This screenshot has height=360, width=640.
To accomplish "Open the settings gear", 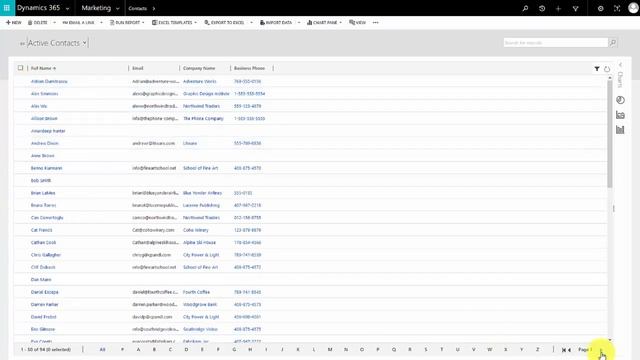I will click(600, 8).
